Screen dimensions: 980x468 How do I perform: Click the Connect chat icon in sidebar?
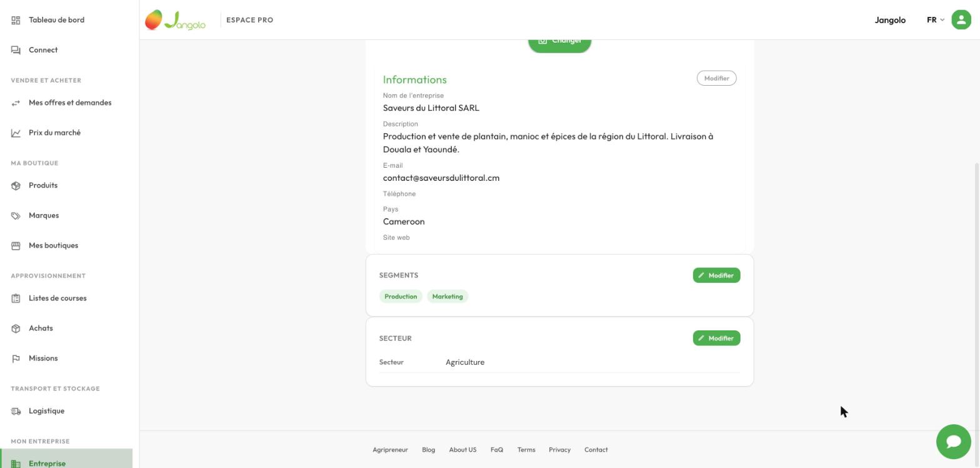pyautogui.click(x=16, y=50)
